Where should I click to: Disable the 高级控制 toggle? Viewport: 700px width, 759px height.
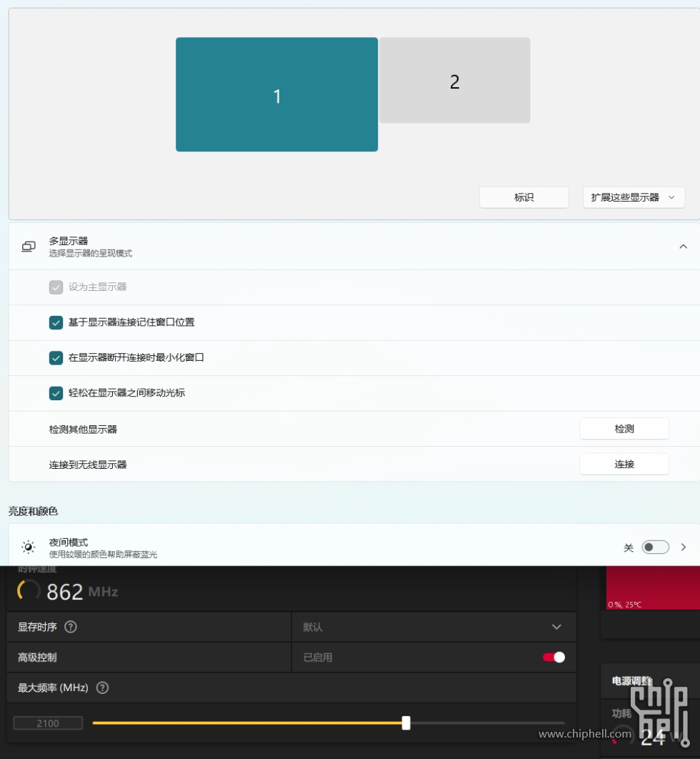click(x=554, y=658)
